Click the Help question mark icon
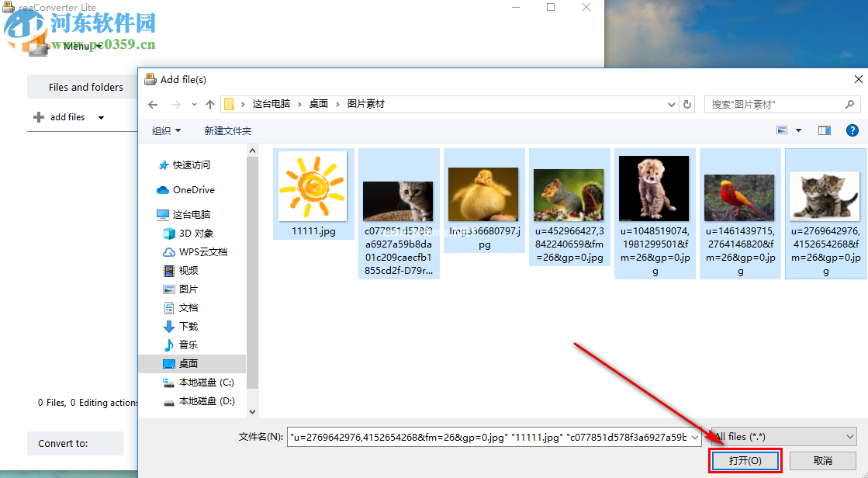 [x=852, y=130]
